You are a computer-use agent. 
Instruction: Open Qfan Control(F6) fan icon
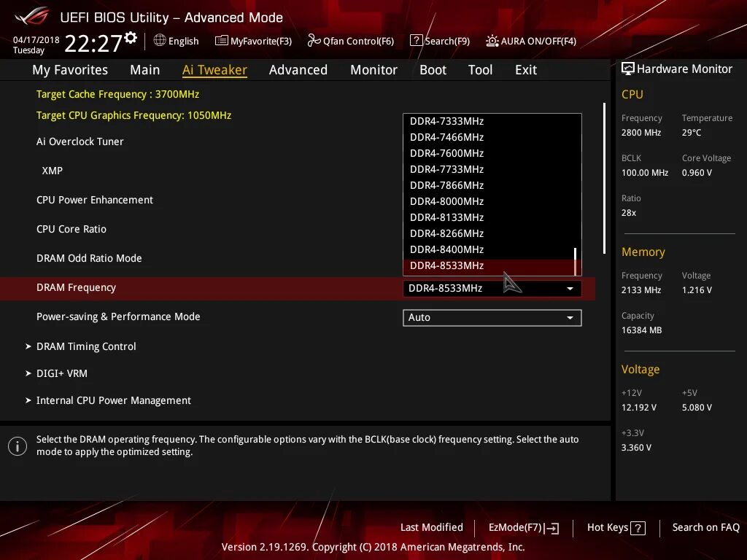pyautogui.click(x=314, y=41)
